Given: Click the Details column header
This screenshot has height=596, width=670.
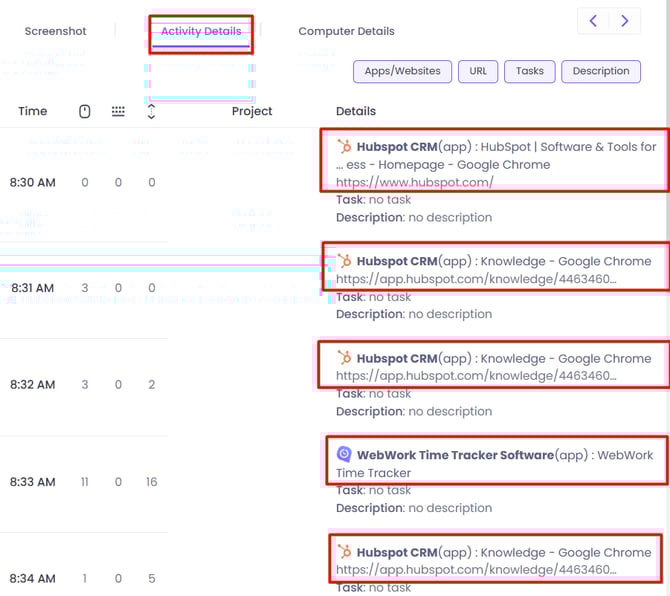Looking at the screenshot, I should (x=356, y=111).
